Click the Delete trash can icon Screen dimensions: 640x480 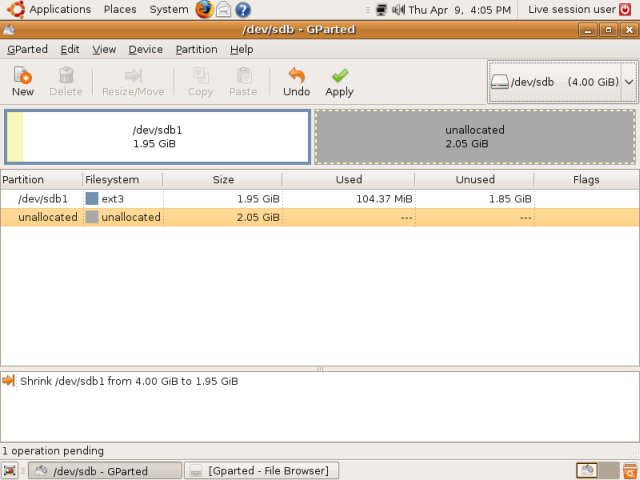(x=66, y=75)
